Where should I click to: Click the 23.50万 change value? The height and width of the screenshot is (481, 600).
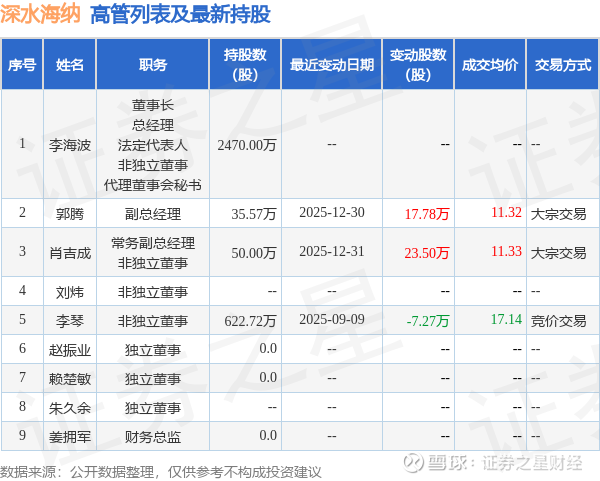(427, 253)
